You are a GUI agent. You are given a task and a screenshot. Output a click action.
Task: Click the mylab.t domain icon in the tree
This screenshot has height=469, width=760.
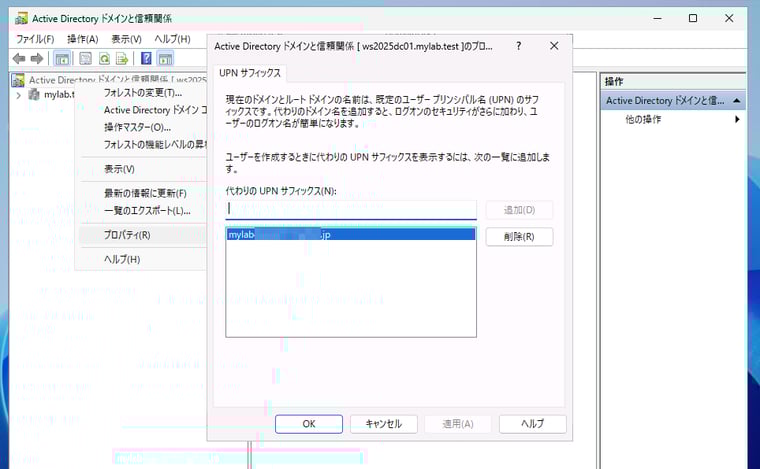coord(34,94)
